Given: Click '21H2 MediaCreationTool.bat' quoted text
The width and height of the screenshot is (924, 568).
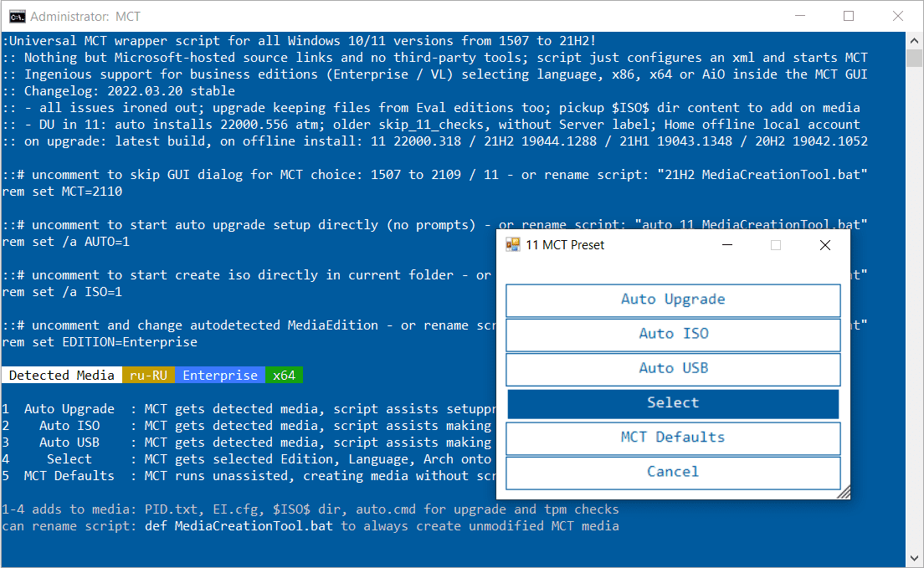Looking at the screenshot, I should pyautogui.click(x=762, y=174).
